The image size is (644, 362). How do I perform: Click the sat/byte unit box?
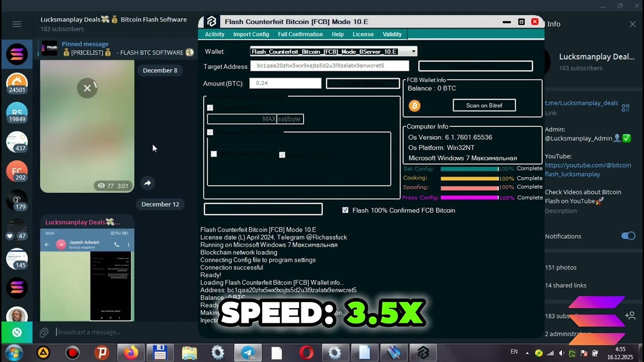coord(290,119)
